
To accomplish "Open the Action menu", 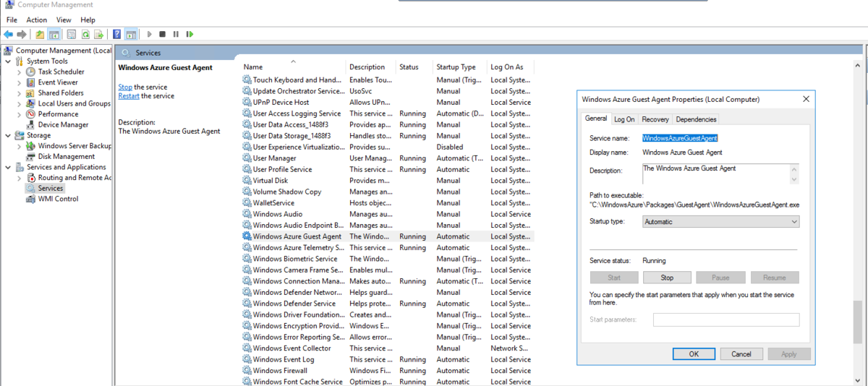I will coord(37,20).
